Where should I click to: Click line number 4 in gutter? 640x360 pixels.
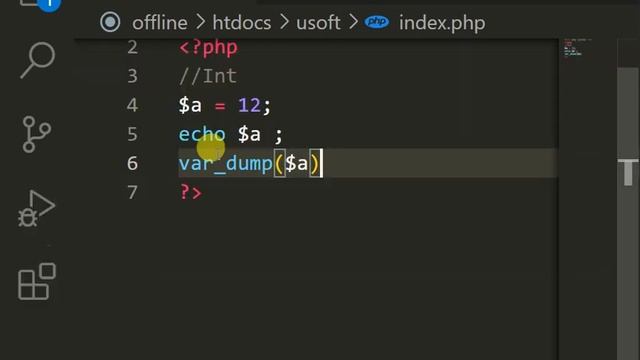point(132,105)
